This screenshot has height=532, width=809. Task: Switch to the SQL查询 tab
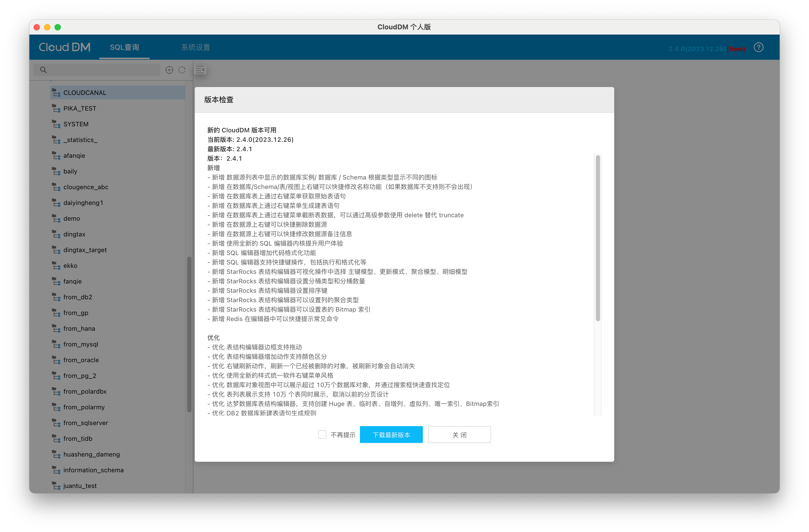pyautogui.click(x=125, y=47)
